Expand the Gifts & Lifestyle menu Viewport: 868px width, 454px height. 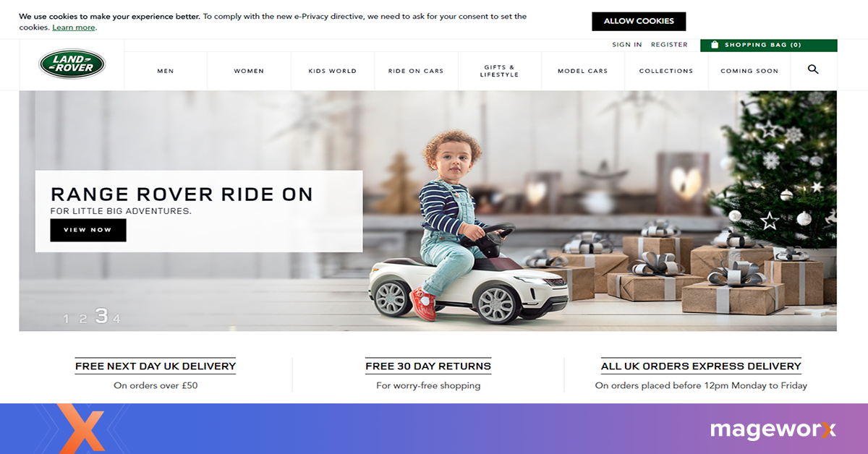(499, 71)
